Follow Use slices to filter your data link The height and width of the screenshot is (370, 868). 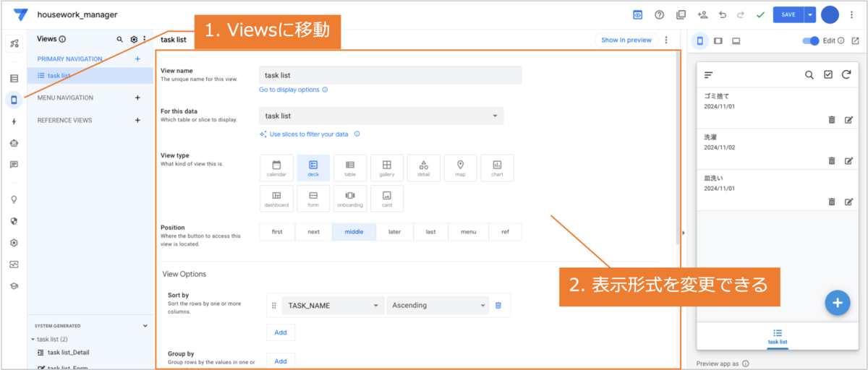click(309, 134)
